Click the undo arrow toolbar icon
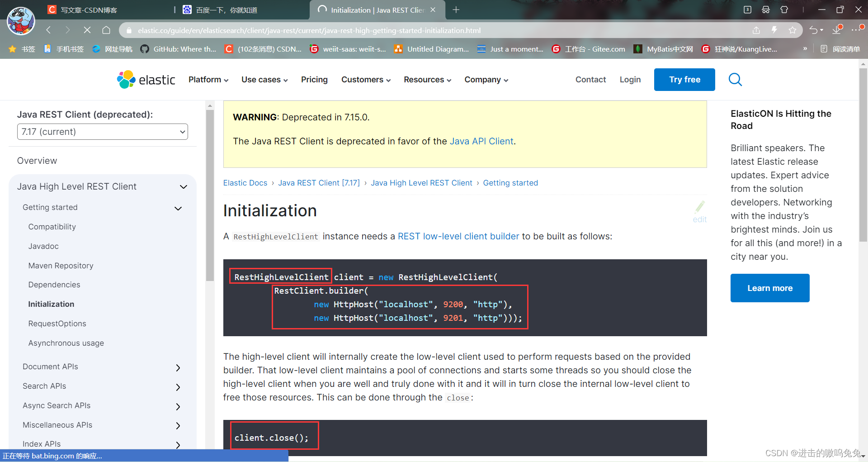Screen dimensions: 868x462 814,30
